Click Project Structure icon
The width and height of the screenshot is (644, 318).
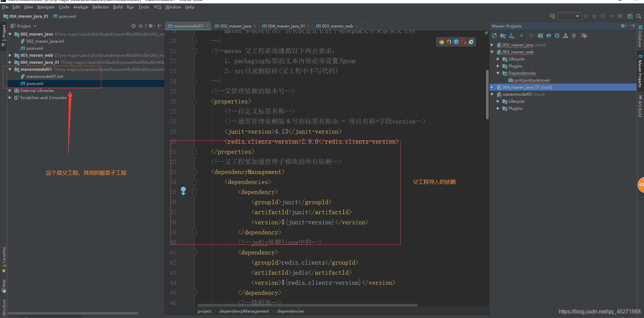pyautogui.click(x=630, y=16)
